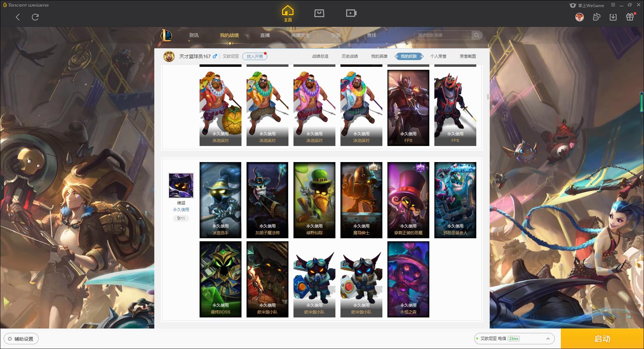Open the 直播 tab

(265, 35)
